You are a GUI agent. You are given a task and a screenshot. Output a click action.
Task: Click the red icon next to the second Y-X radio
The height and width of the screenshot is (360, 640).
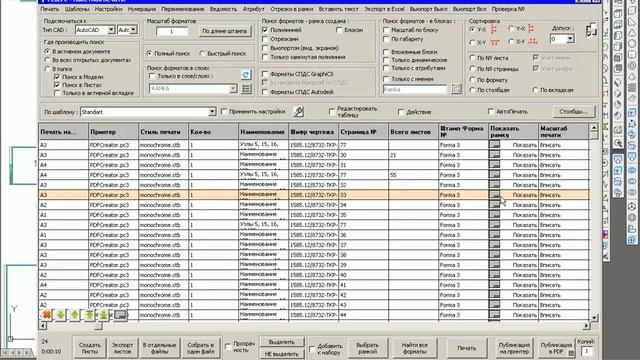(x=531, y=29)
